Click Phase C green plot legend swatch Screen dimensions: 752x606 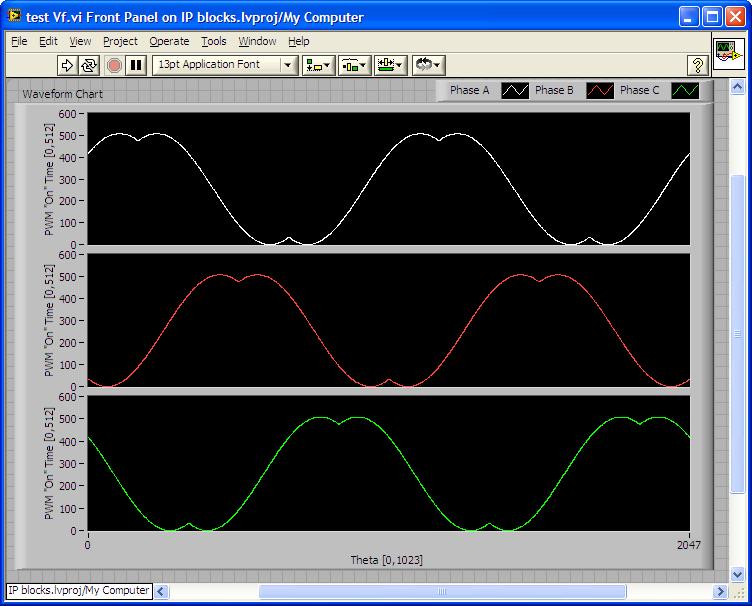click(x=684, y=91)
